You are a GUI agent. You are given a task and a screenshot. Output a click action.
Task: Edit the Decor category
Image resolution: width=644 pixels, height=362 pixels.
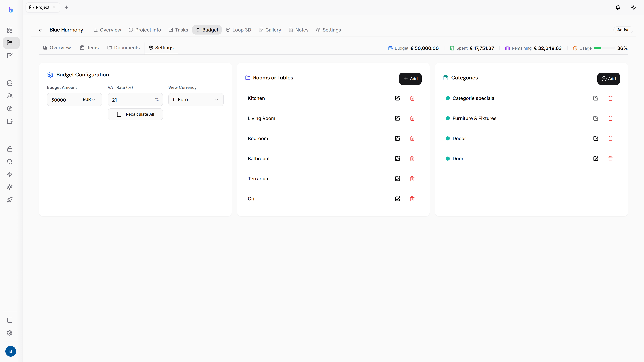click(x=596, y=138)
